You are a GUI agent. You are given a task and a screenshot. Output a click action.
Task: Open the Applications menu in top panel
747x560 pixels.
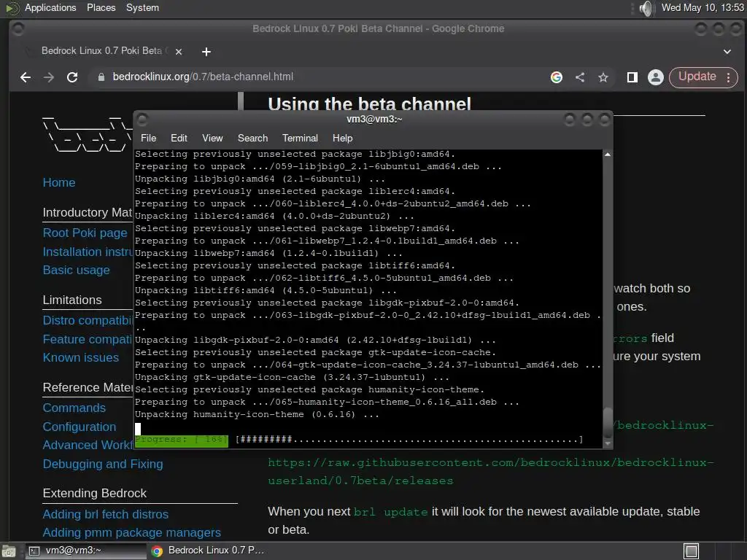50,7
